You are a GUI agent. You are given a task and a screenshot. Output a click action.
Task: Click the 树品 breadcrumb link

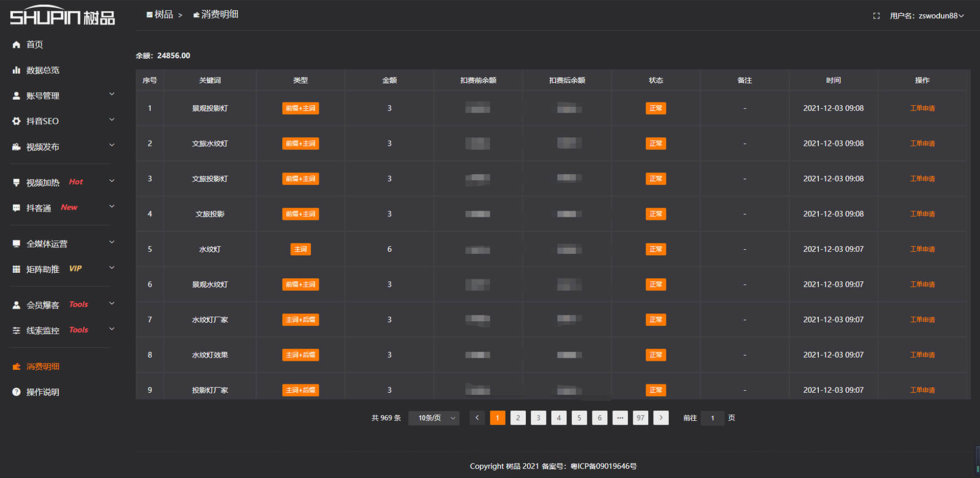coord(163,15)
